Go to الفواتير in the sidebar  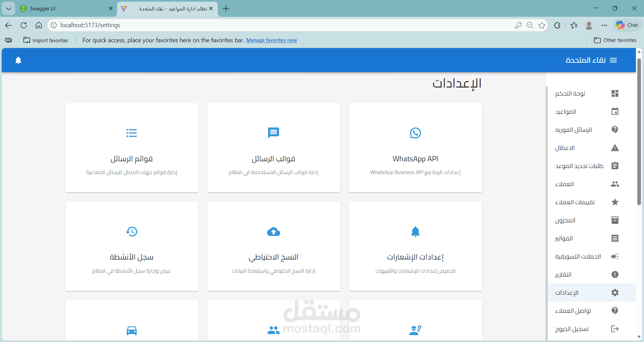pos(592,238)
